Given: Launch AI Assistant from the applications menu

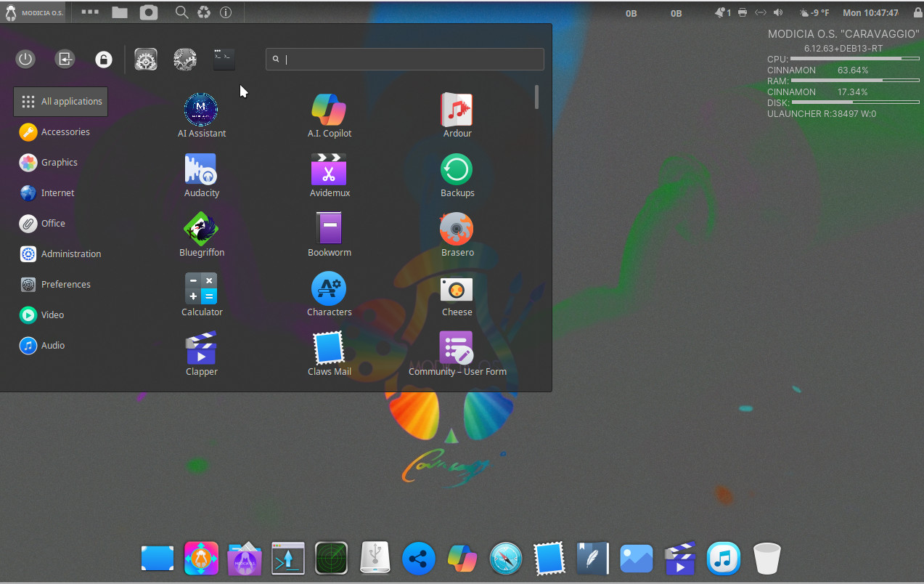Looking at the screenshot, I should coord(202,115).
